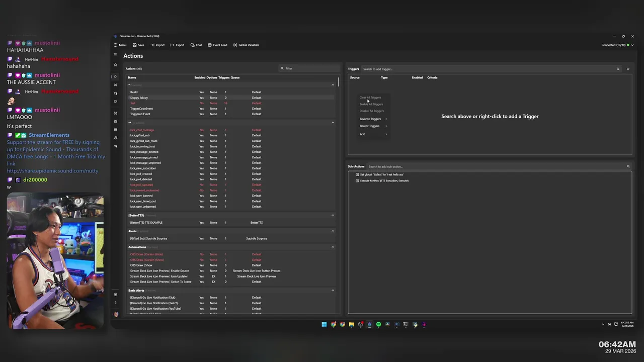Viewport: 644px width, 362px height.
Task: Expand the Add submenu in context menu
Action: 373,134
